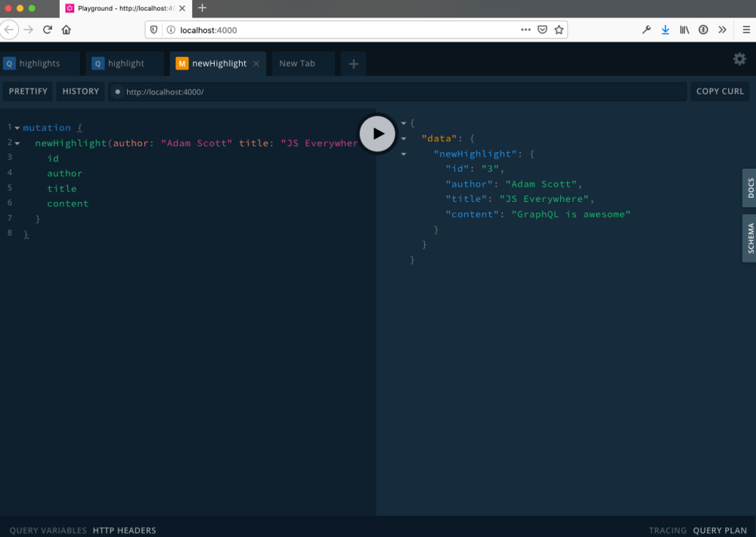This screenshot has height=537, width=756.
Task: Open the Firefox downloads icon
Action: click(665, 29)
